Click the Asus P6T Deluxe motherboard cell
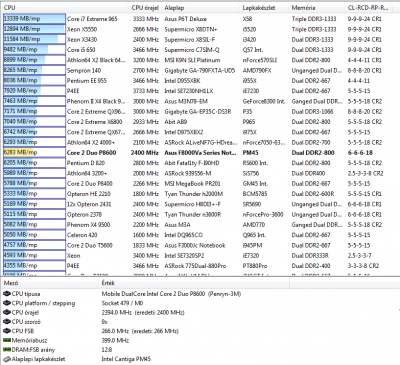This screenshot has height=365, width=400. point(185,19)
